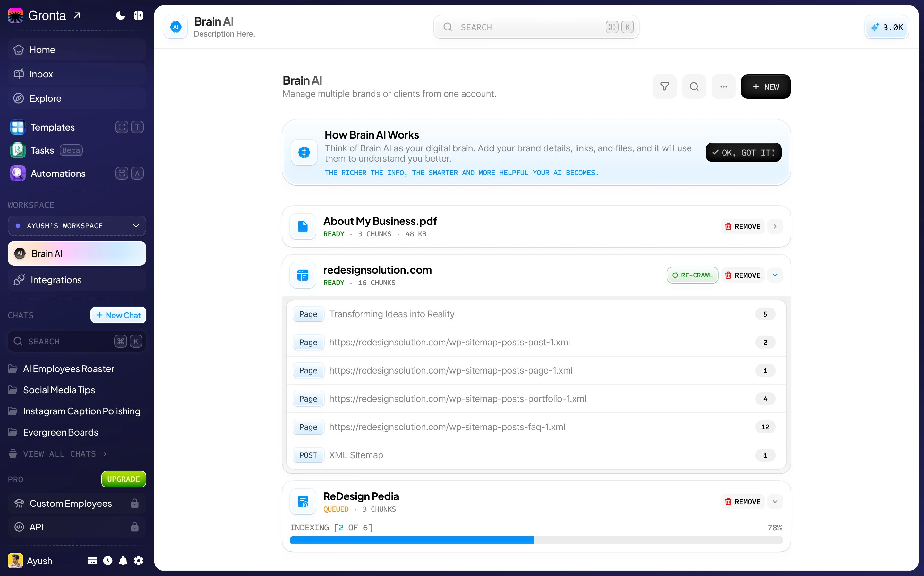Open Gronta external link arrow
This screenshot has height=576, width=924.
77,16
